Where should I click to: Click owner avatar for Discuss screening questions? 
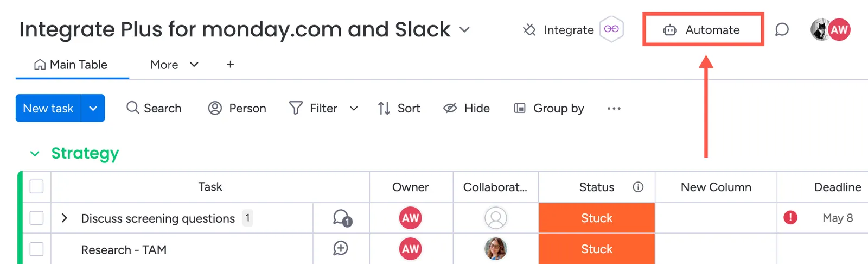(x=411, y=218)
